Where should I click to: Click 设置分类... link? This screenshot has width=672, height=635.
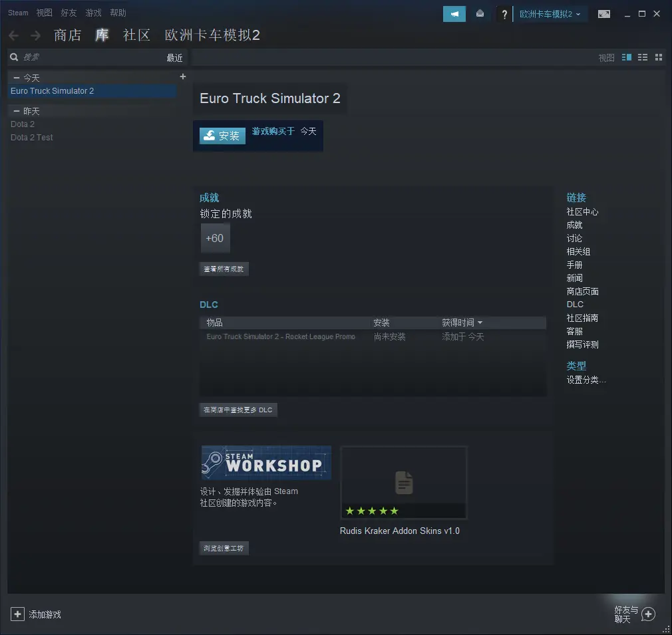(x=586, y=380)
